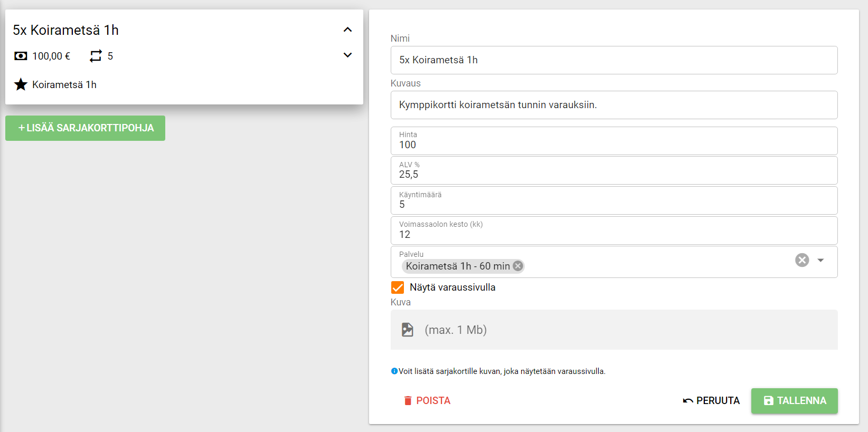Click the Kuvaus description field

tap(614, 105)
